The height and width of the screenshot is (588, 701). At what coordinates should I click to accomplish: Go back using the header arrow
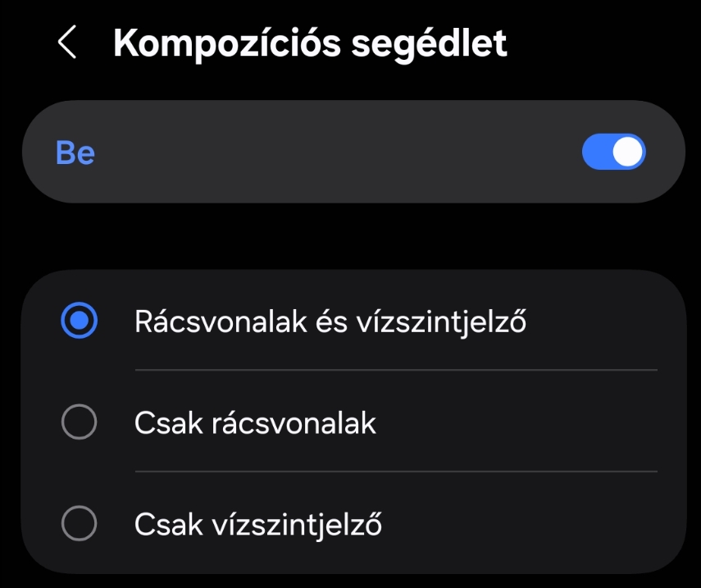pyautogui.click(x=67, y=43)
